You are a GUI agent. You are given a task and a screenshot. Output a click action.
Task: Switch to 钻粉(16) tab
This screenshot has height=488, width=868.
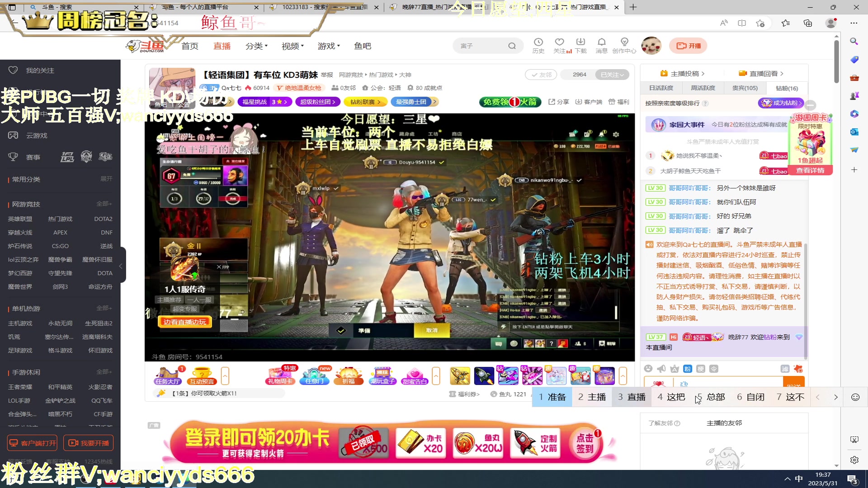coord(787,88)
